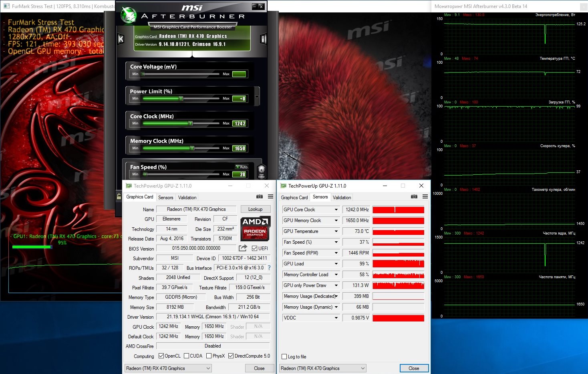The width and height of the screenshot is (588, 374).
Task: Open the GPU Core Clock sensor dropdown
Action: [336, 210]
